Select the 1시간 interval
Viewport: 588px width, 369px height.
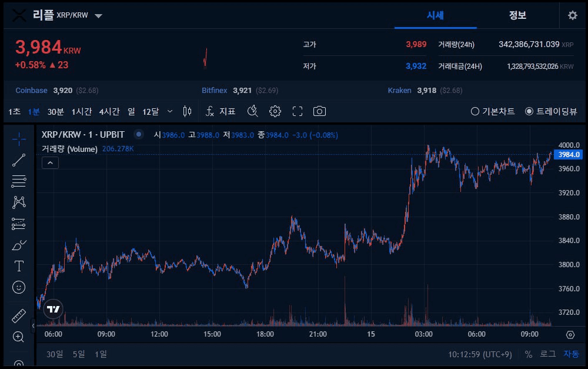click(81, 111)
